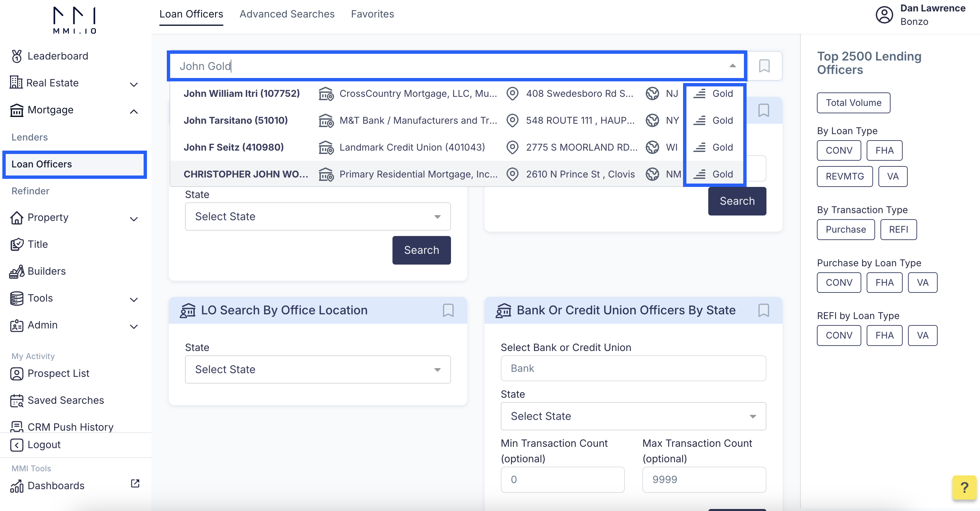
Task: Select John F Seitz (410980) result
Action: pyautogui.click(x=456, y=148)
